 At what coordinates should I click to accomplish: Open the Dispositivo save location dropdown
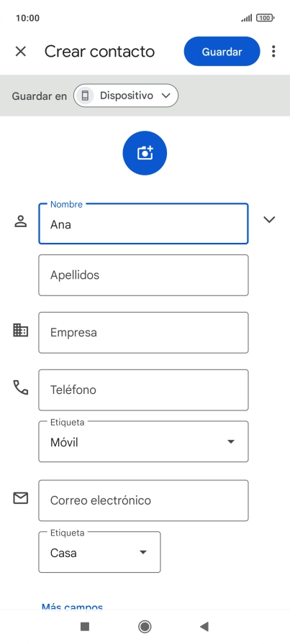pos(126,96)
